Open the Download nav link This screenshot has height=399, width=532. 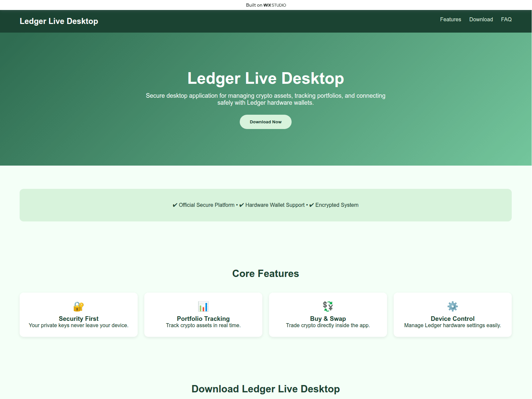pyautogui.click(x=481, y=19)
